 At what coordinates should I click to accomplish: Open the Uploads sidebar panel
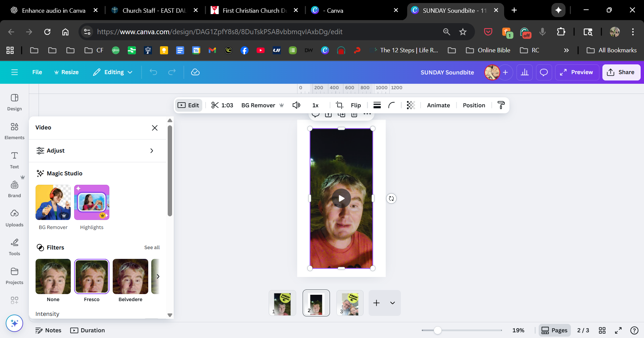point(14,218)
